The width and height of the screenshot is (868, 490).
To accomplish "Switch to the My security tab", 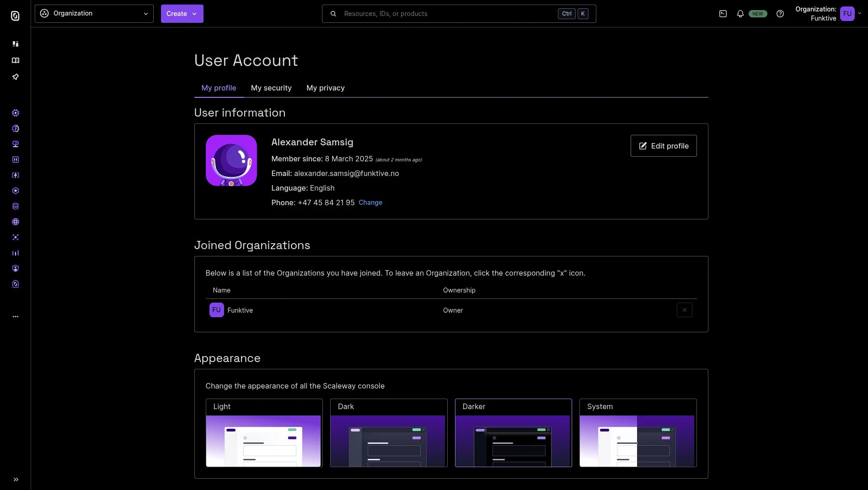I will coord(271,88).
